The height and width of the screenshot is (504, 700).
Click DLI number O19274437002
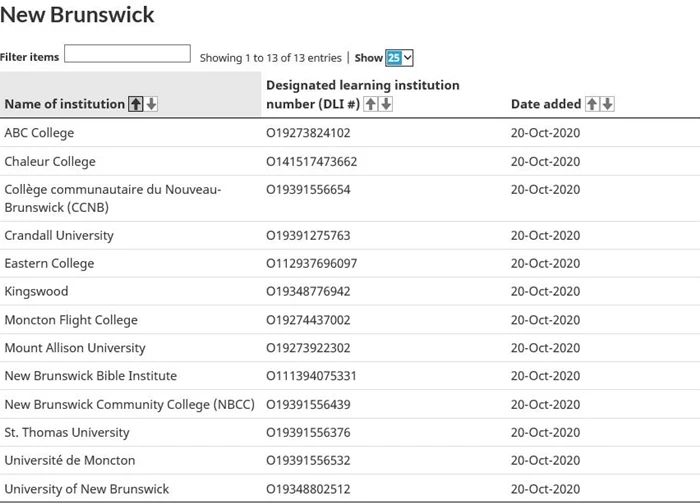click(x=308, y=320)
